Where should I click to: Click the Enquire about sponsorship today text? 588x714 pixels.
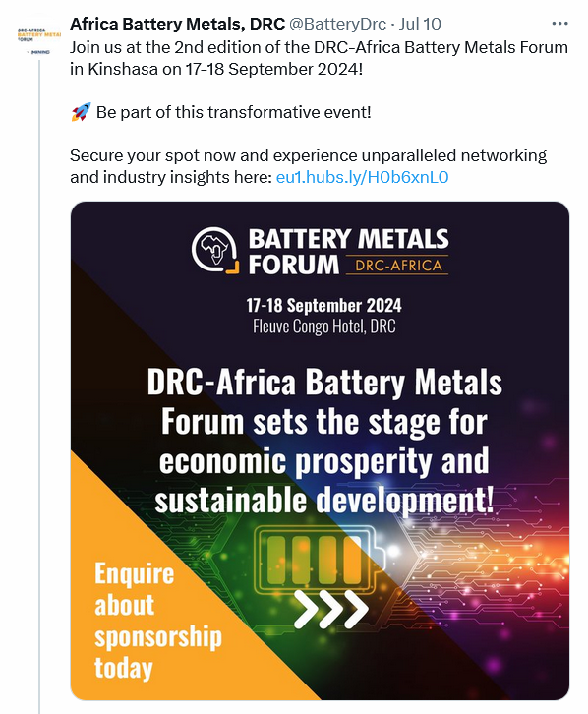pyautogui.click(x=158, y=621)
